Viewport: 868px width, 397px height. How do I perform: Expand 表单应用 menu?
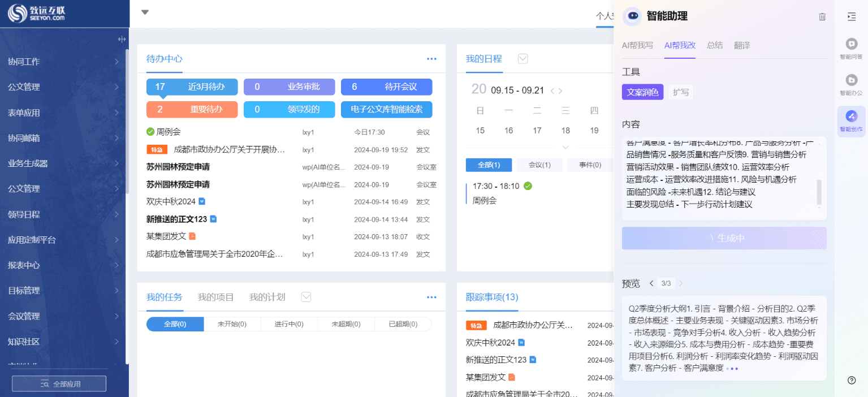[64, 113]
